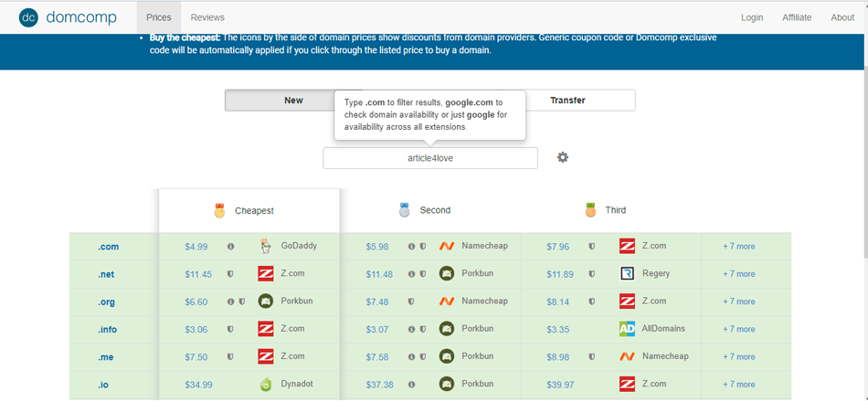The height and width of the screenshot is (402, 868).
Task: Click Z.com logo next to $3.06
Action: pyautogui.click(x=266, y=329)
